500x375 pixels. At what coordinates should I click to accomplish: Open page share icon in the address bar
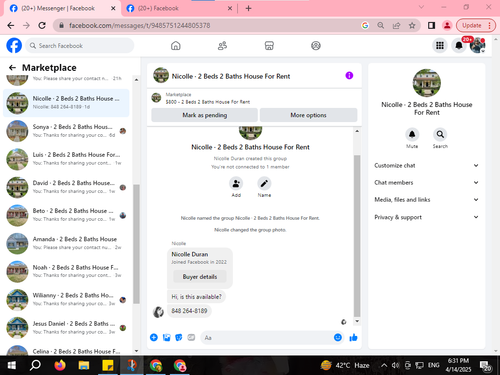click(396, 25)
